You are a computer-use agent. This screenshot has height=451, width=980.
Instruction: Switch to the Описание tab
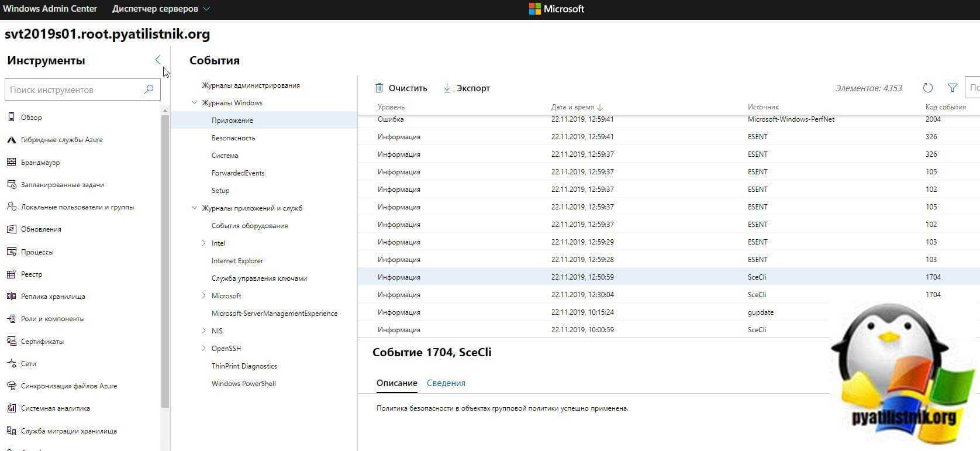point(396,383)
